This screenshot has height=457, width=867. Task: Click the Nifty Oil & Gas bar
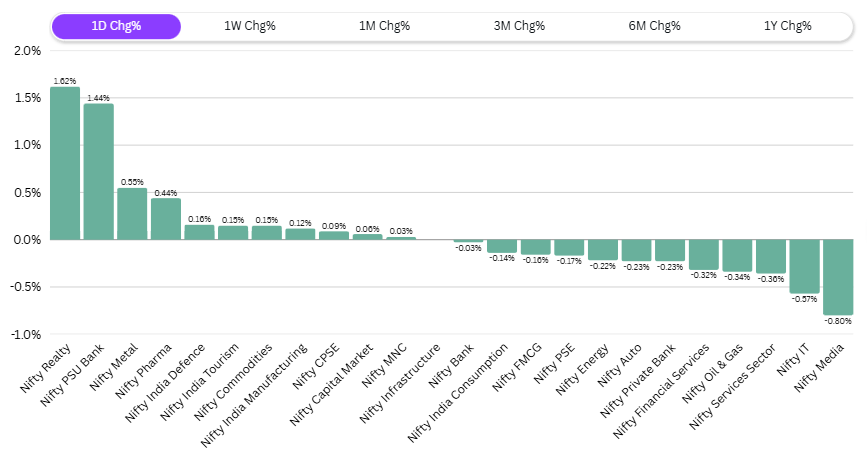pos(737,255)
